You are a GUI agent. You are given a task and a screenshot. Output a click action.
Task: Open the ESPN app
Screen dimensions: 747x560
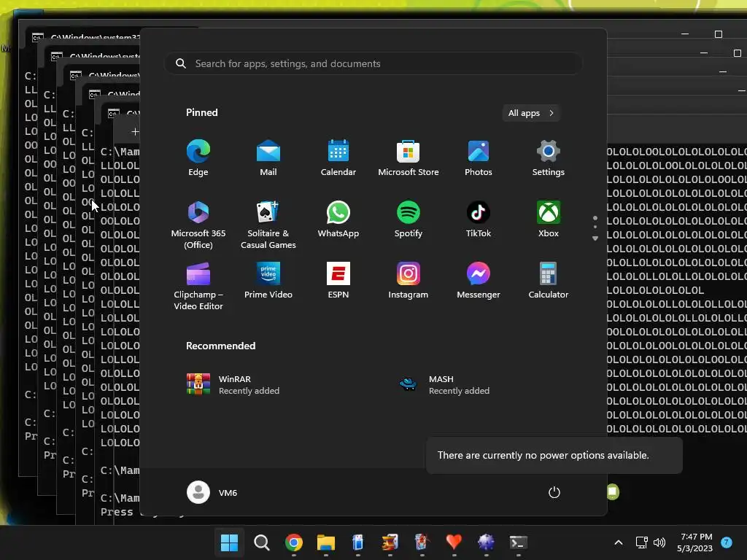pyautogui.click(x=338, y=281)
